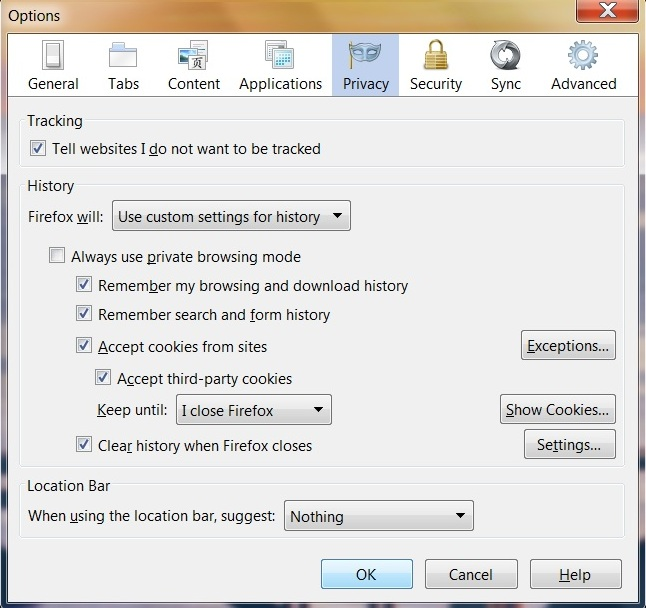The height and width of the screenshot is (608, 646).
Task: Open the Keep until cookies dropdown
Action: [x=253, y=410]
